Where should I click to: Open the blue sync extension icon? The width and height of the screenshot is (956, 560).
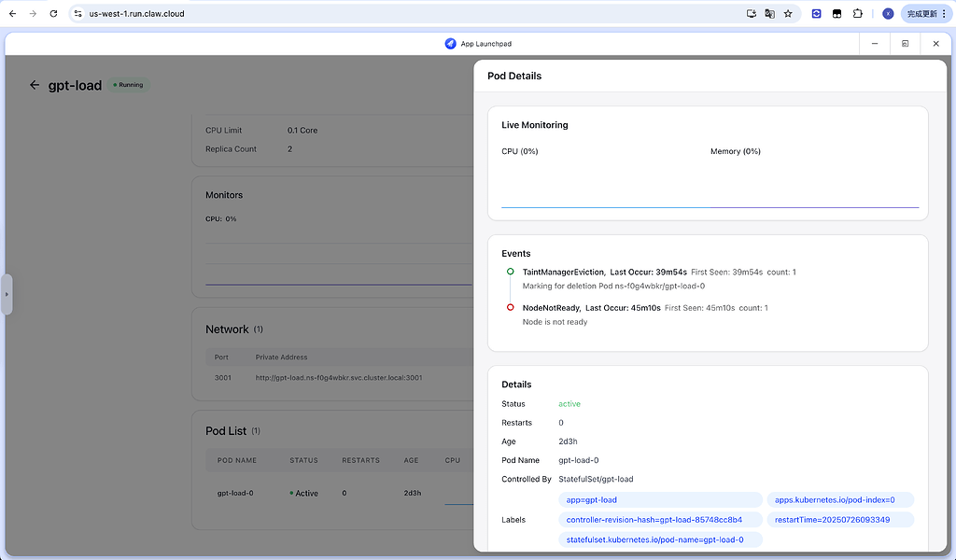click(x=816, y=13)
